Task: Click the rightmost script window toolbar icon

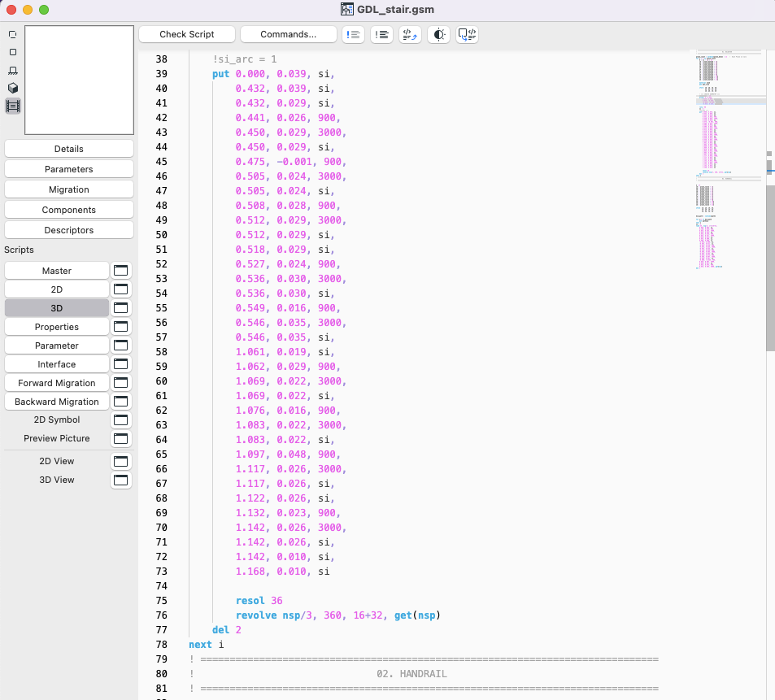Action: click(x=468, y=34)
